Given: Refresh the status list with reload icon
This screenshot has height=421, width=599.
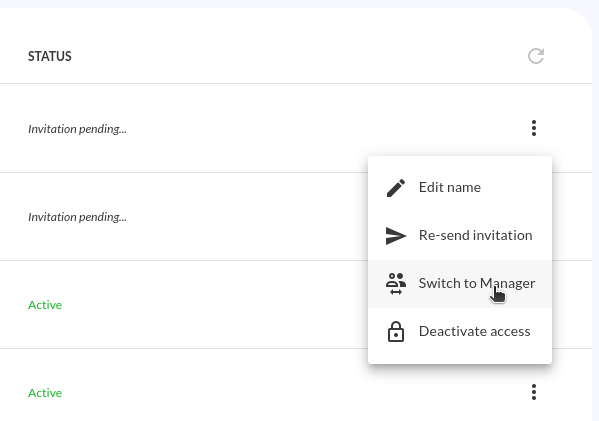Looking at the screenshot, I should point(536,56).
